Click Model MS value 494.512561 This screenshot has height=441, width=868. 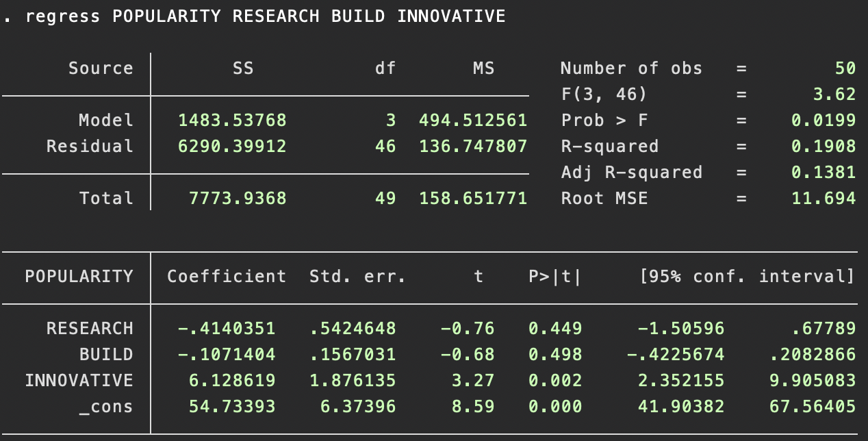point(473,121)
